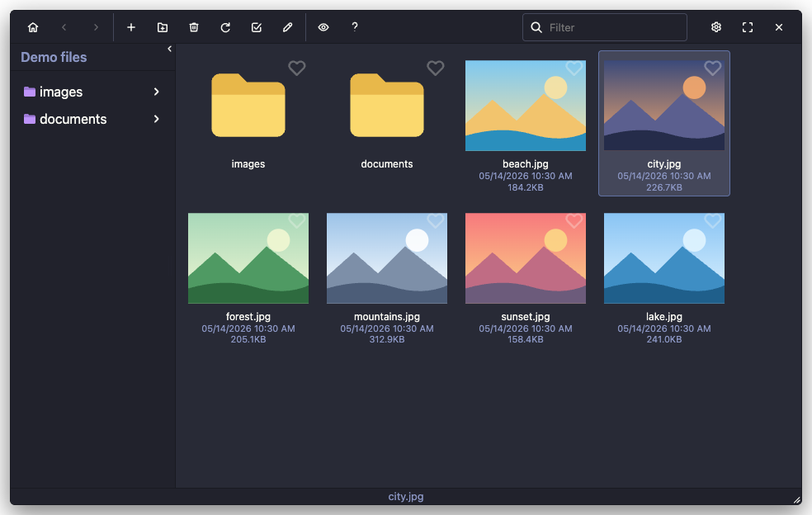Open help via question mark icon

[x=355, y=27]
